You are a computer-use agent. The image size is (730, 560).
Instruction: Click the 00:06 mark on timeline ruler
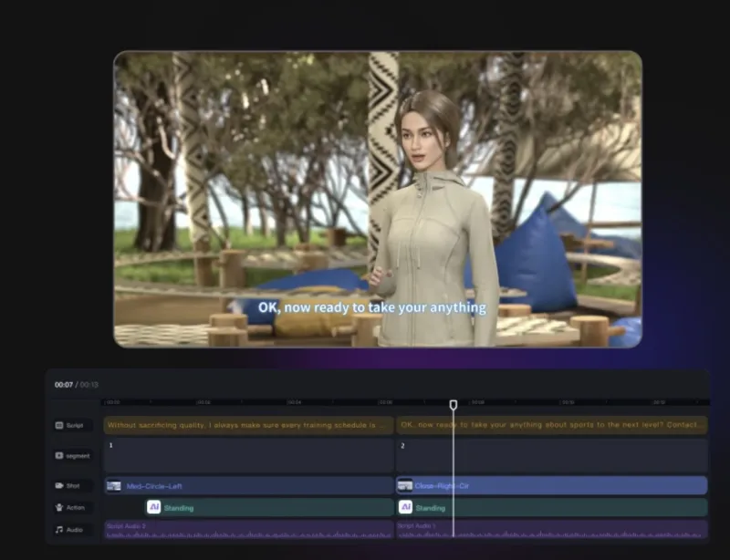coord(385,402)
